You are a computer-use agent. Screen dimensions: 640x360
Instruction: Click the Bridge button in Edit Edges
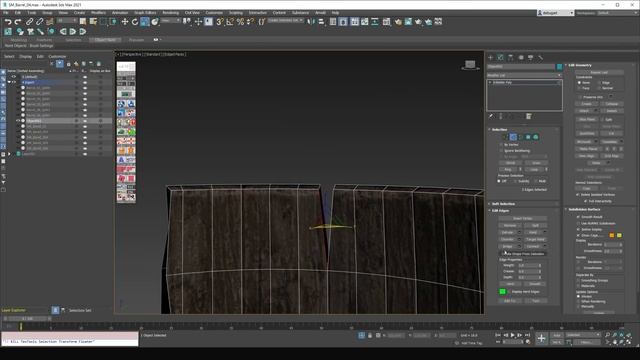[507, 247]
